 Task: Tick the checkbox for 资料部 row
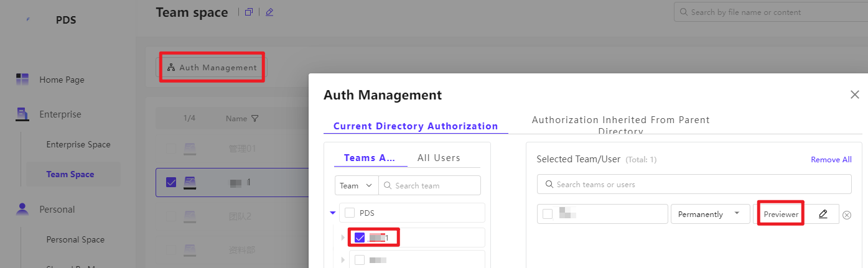(x=171, y=250)
